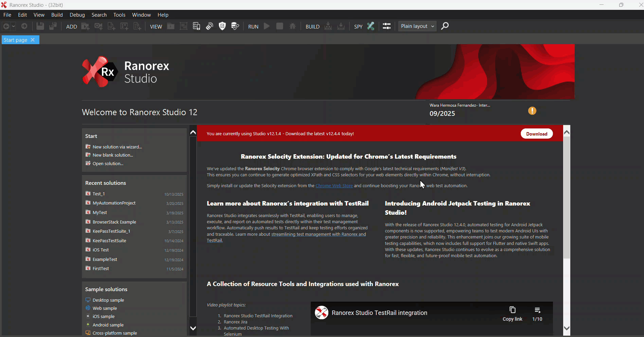The height and width of the screenshot is (337, 644).
Task: Click Copy link on video
Action: coord(512,314)
